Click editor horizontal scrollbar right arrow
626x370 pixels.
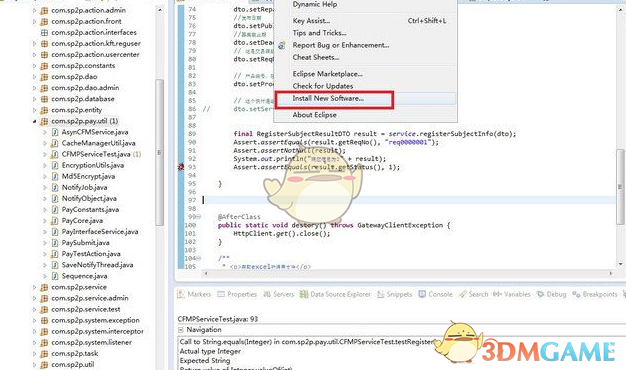[x=611, y=273]
